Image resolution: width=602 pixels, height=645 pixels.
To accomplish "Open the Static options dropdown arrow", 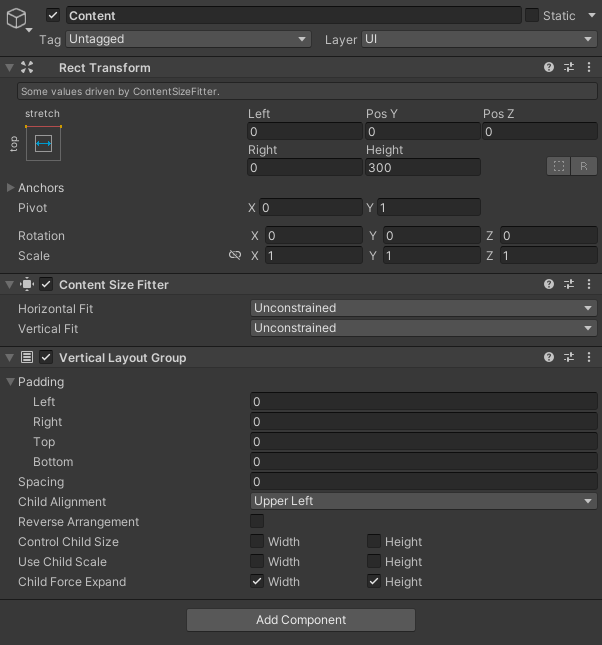I will pyautogui.click(x=592, y=15).
